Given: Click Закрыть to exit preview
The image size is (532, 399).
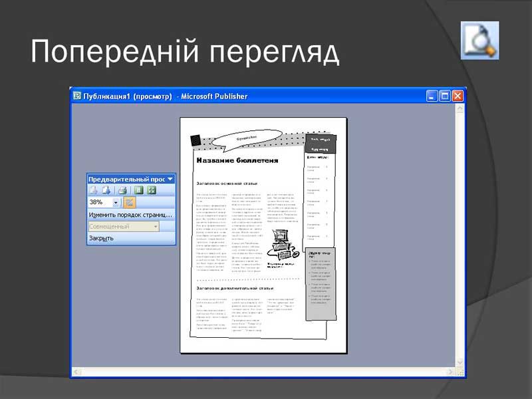Looking at the screenshot, I should pyautogui.click(x=101, y=238).
